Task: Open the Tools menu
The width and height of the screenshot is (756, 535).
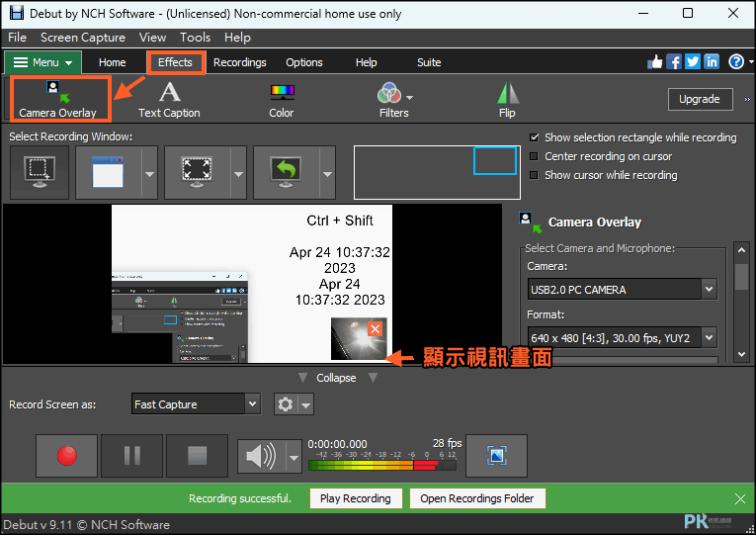Action: (195, 38)
